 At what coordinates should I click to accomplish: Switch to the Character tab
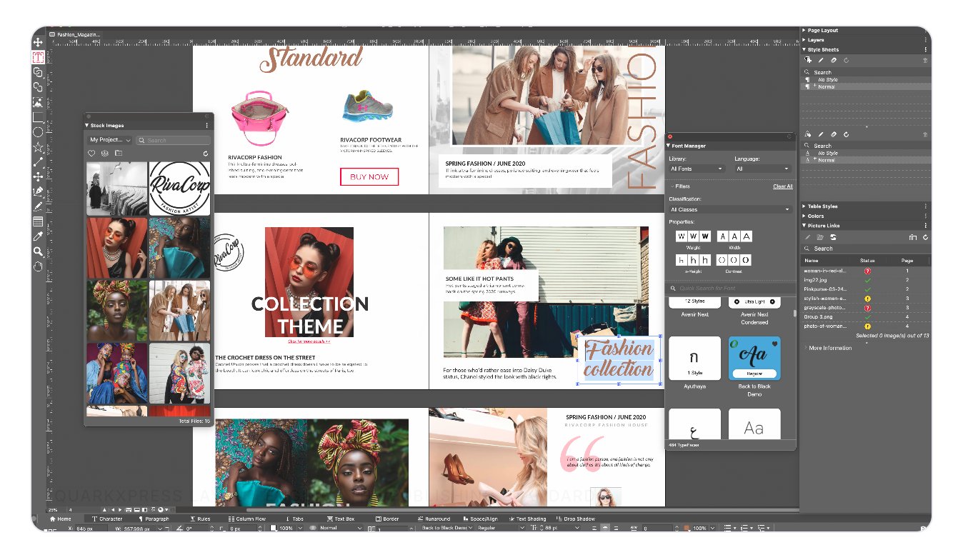[x=109, y=519]
